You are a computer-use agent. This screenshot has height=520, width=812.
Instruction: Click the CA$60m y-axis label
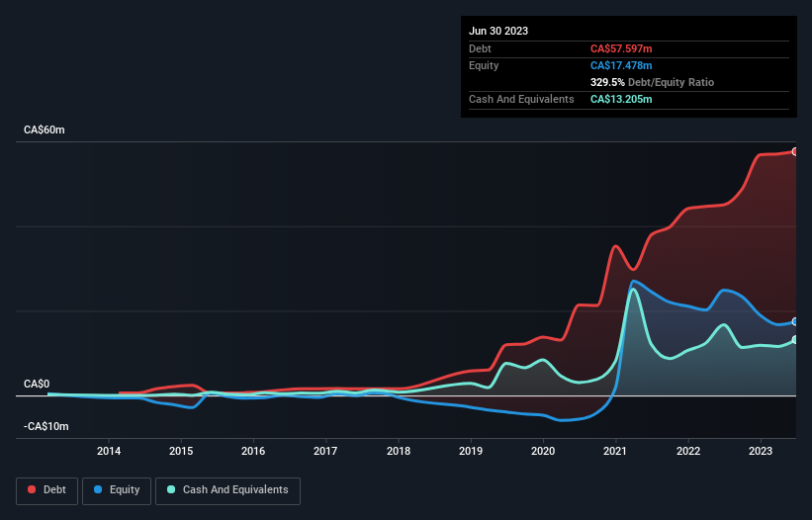[45, 130]
